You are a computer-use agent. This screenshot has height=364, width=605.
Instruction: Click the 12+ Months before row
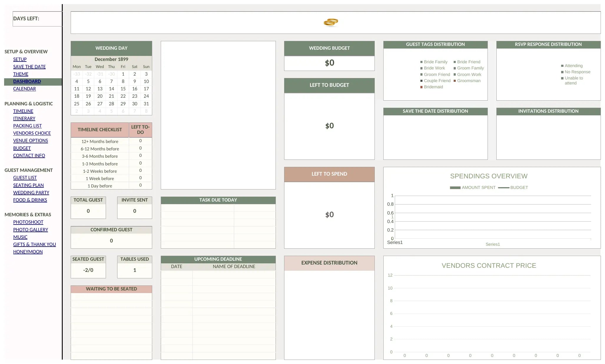111,141
